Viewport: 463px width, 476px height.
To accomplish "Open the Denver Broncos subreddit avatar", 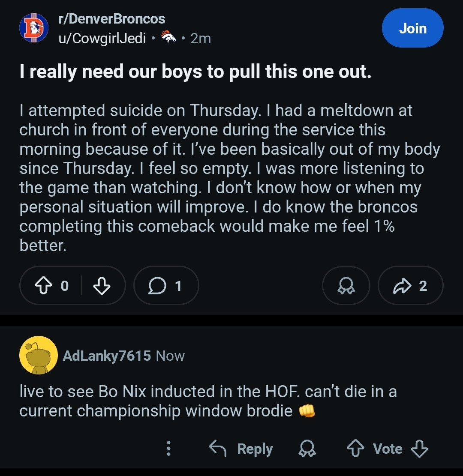I will (x=34, y=29).
